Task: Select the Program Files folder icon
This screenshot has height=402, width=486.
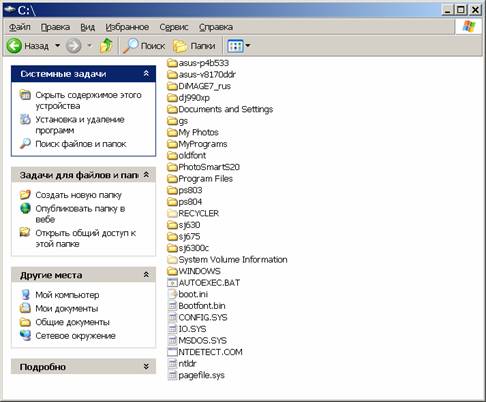Action: pos(172,179)
